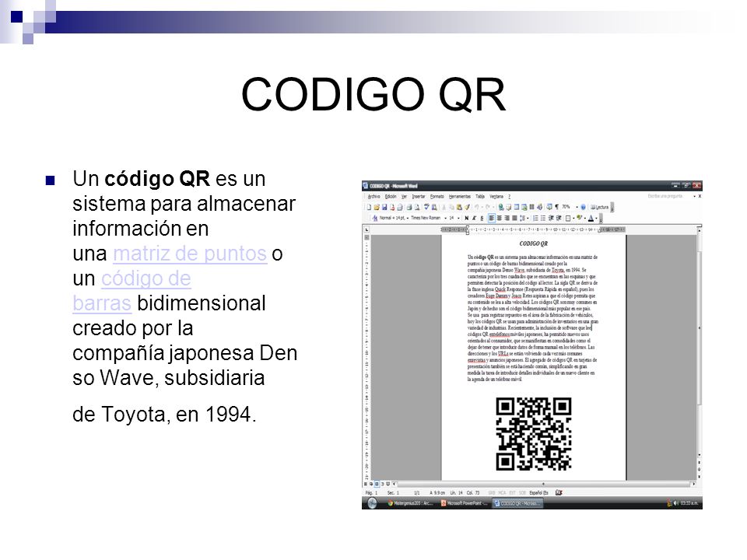
Task: Click the volume speaker tray icon
Action: tap(676, 503)
